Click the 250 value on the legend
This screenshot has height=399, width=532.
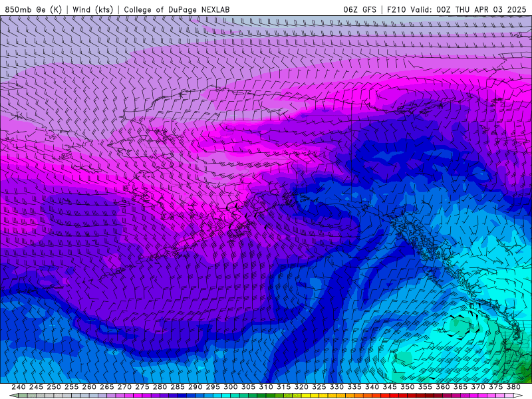click(x=54, y=387)
